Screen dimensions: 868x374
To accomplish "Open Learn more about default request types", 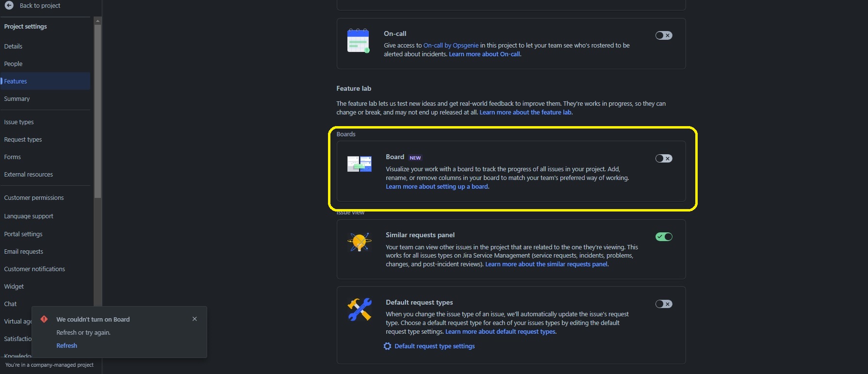I will click(x=500, y=332).
